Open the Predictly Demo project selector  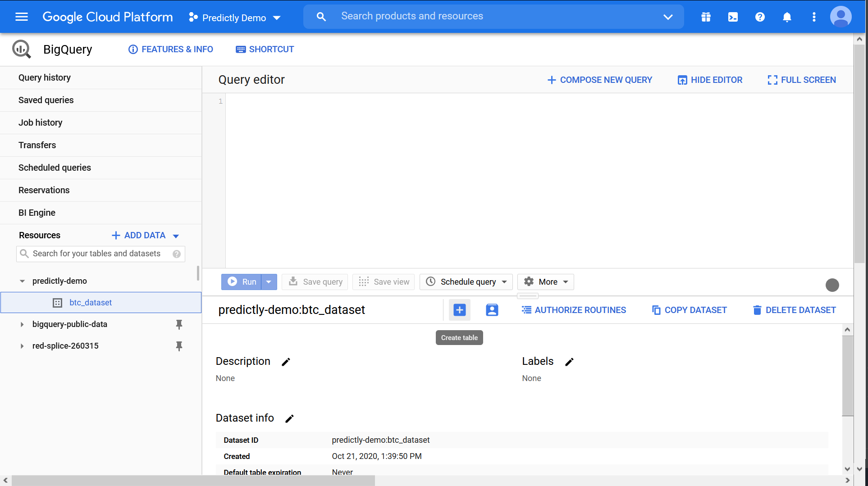click(x=235, y=18)
